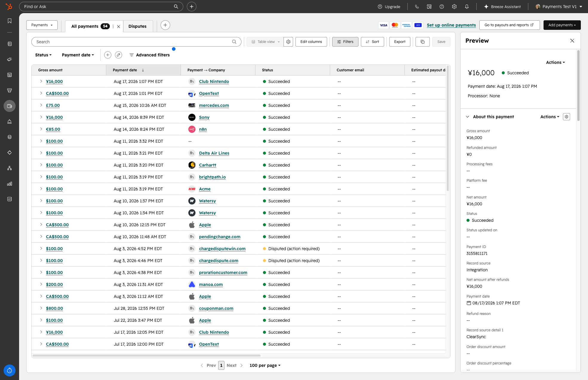Open the Notifications bell
Viewport: 588px width, 380px height.
(467, 7)
